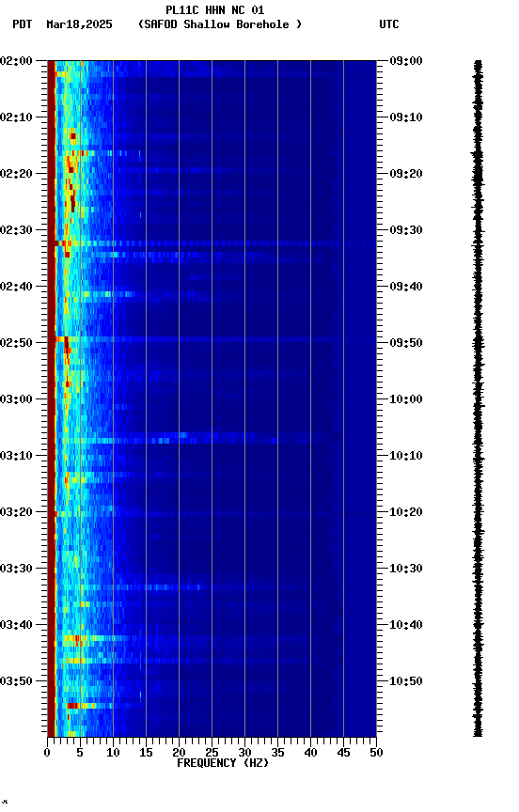Screen dimensions: 519x812
Task: Click the 03:10 PDT time label
Action: click(x=16, y=456)
